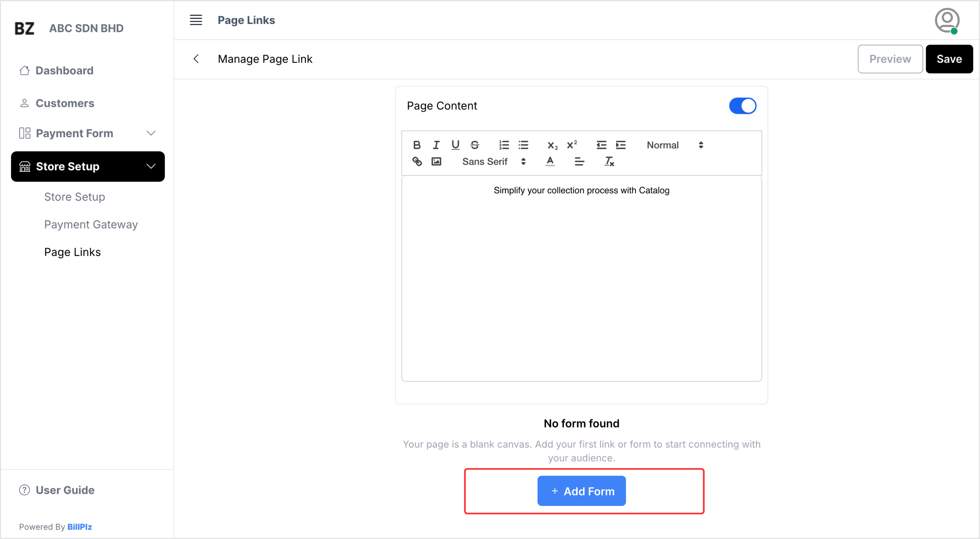Click the underline icon
The image size is (980, 539).
pyautogui.click(x=455, y=145)
